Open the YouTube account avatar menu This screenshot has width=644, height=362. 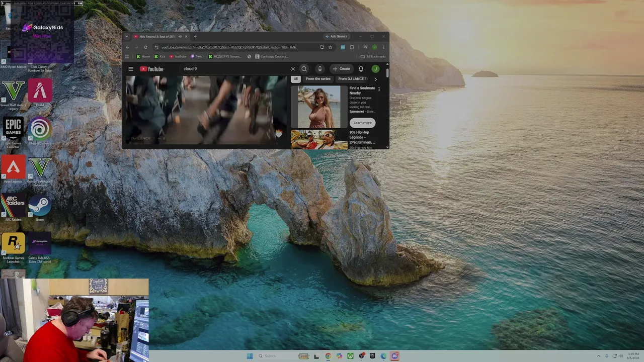point(375,69)
